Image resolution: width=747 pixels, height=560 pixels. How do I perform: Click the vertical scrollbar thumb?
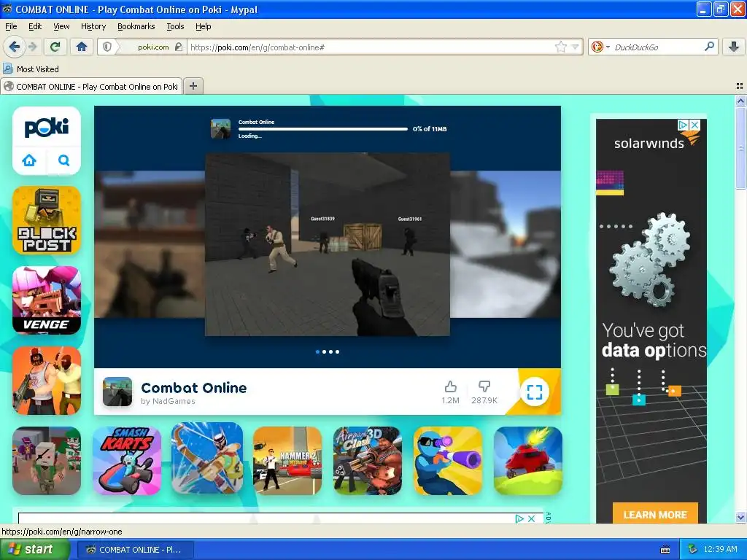[x=740, y=148]
